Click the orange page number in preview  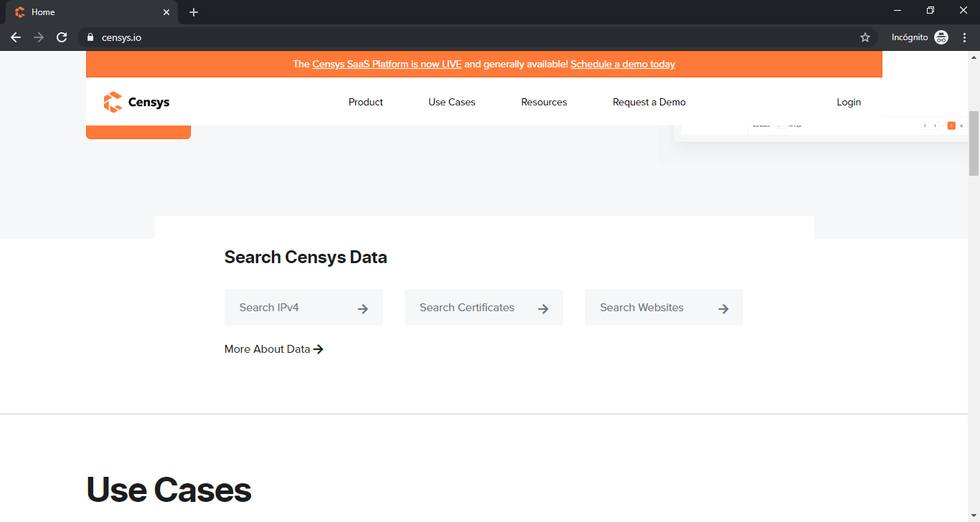(951, 125)
